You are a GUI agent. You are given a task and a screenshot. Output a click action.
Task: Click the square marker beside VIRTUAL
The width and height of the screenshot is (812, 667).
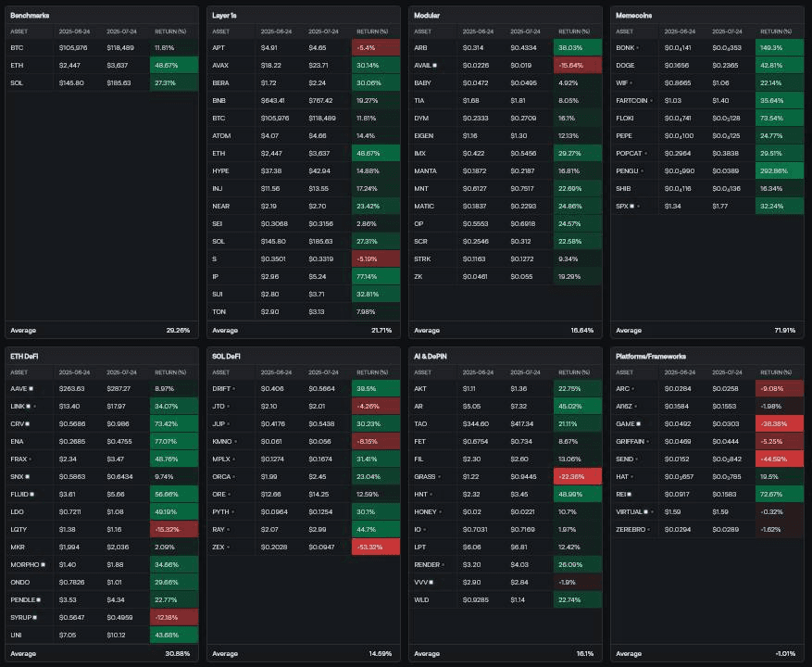[x=645, y=512]
